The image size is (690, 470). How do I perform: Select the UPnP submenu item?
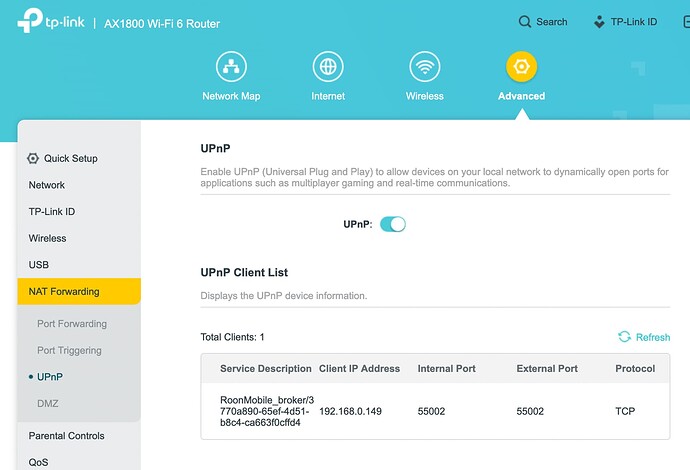[x=50, y=377]
